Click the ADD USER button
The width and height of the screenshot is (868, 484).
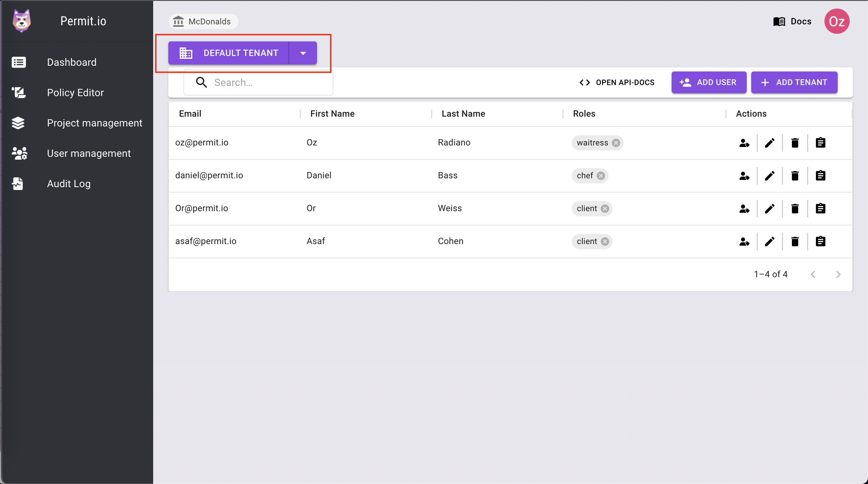pos(709,82)
